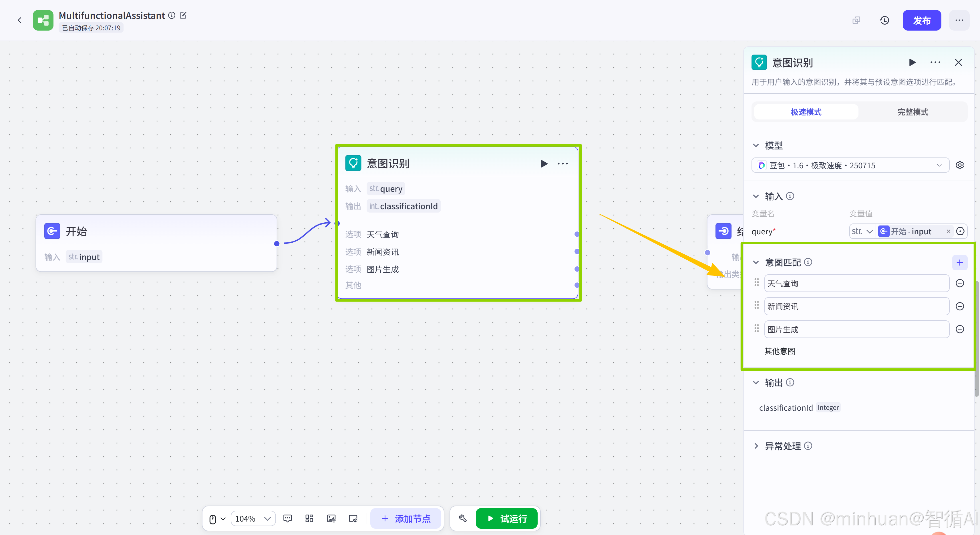980x535 pixels.
Task: Open the 104% zoom level dropdown
Action: (x=253, y=519)
